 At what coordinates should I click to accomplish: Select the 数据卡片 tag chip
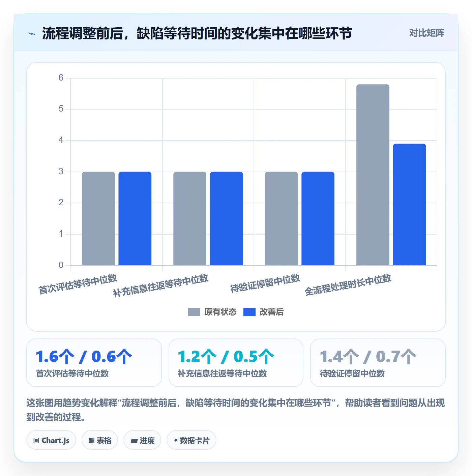point(191,440)
